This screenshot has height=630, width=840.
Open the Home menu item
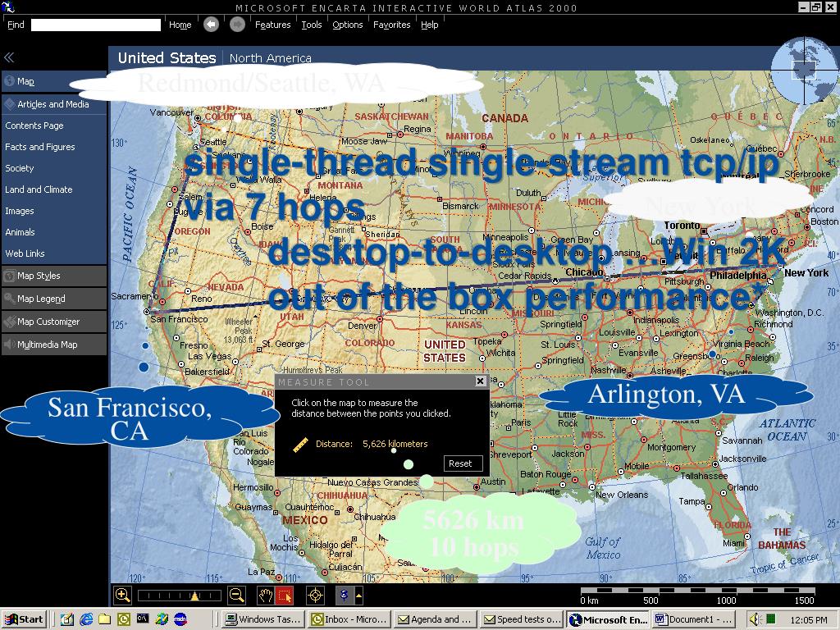coord(180,25)
